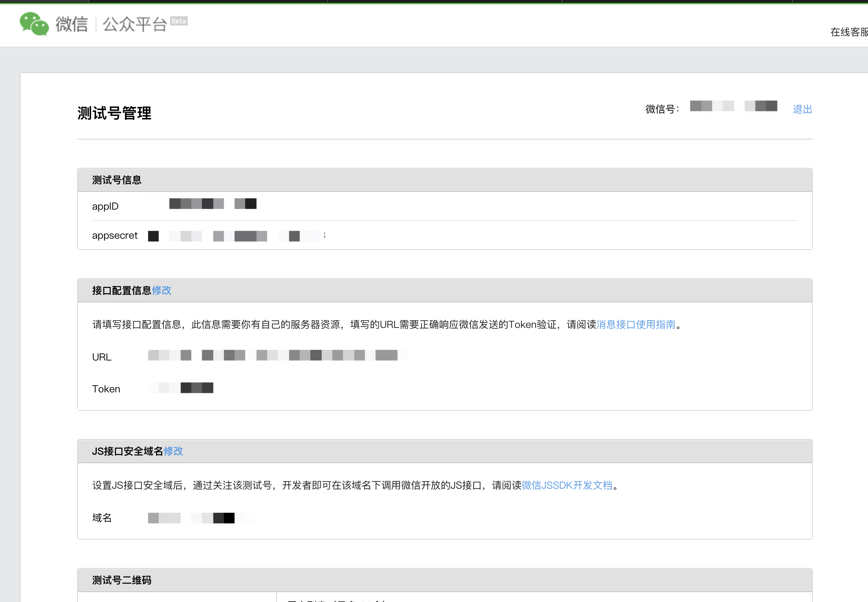This screenshot has height=602, width=868.
Task: Click the JS接口安全域名 header label
Action: (x=127, y=451)
